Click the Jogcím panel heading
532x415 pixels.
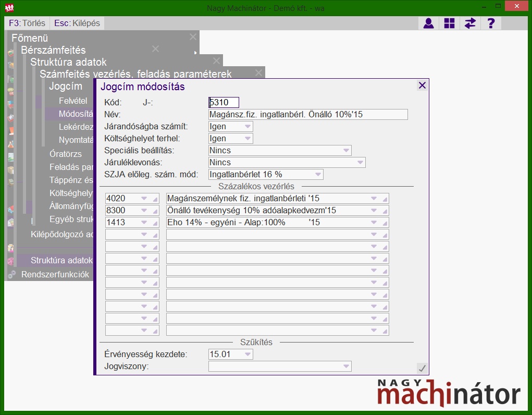[x=66, y=86]
